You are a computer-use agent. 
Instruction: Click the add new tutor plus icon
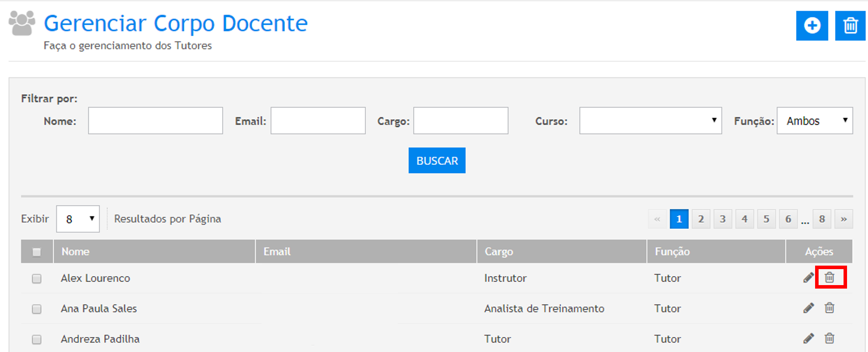[812, 25]
